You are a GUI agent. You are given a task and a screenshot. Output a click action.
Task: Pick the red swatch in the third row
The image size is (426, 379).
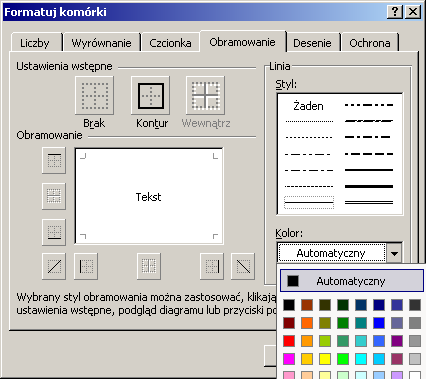click(289, 341)
